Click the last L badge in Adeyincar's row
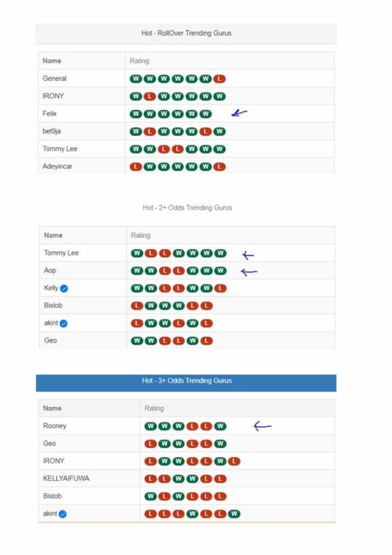The image size is (392, 555). [x=220, y=166]
